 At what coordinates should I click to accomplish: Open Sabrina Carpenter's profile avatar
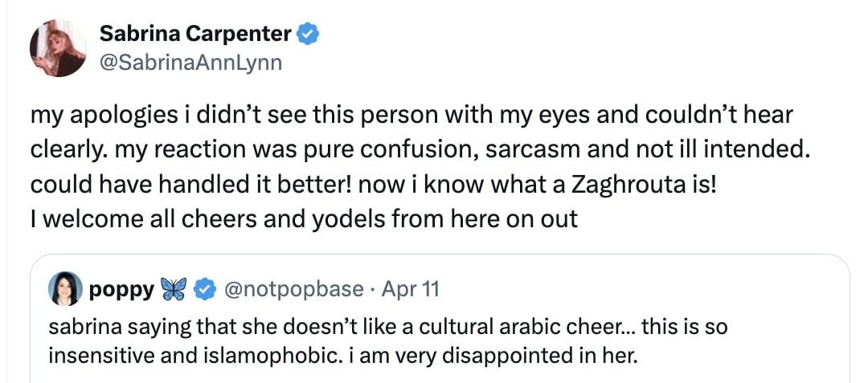click(x=58, y=48)
